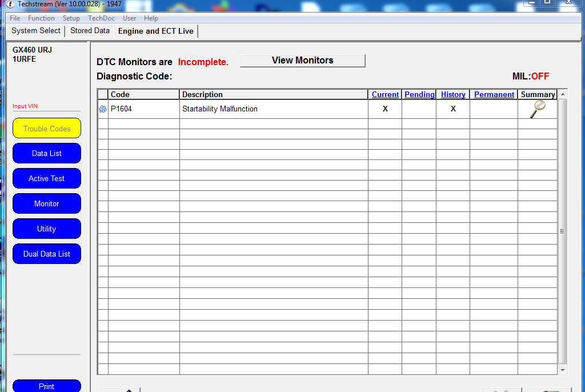Open the Utility function
Image resolution: width=585 pixels, height=392 pixels.
coord(47,229)
